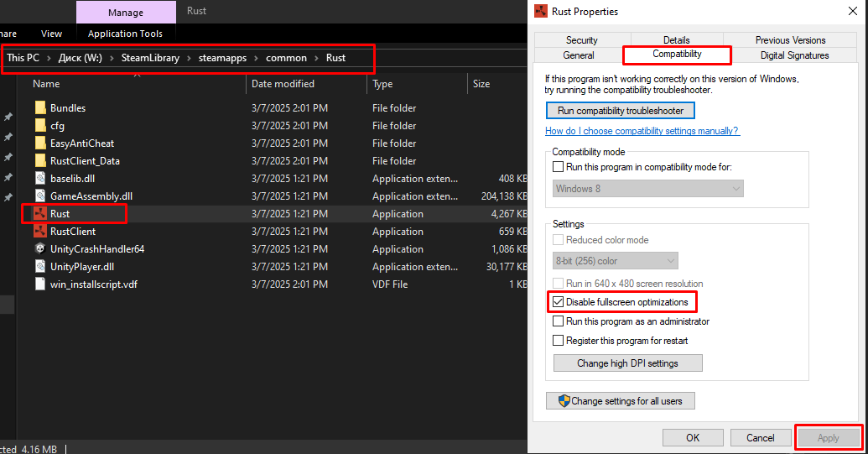The width and height of the screenshot is (868, 454).
Task: Switch to the Security tab
Action: point(581,40)
